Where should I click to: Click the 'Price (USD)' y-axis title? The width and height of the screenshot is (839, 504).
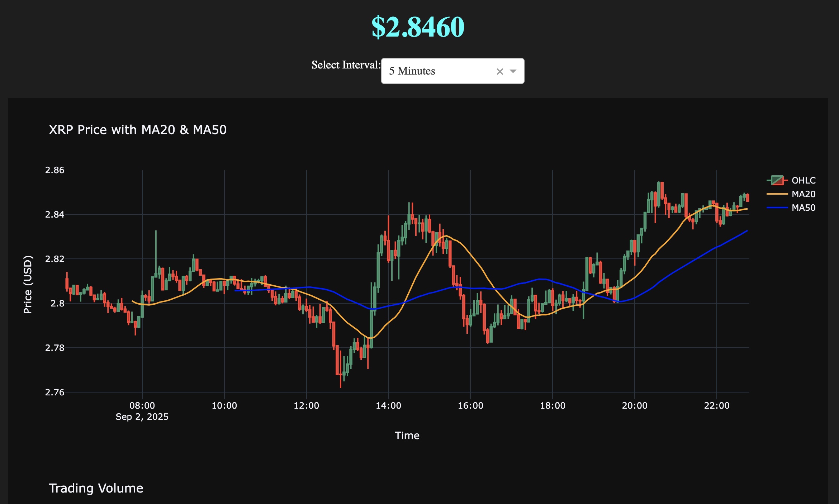coord(28,284)
